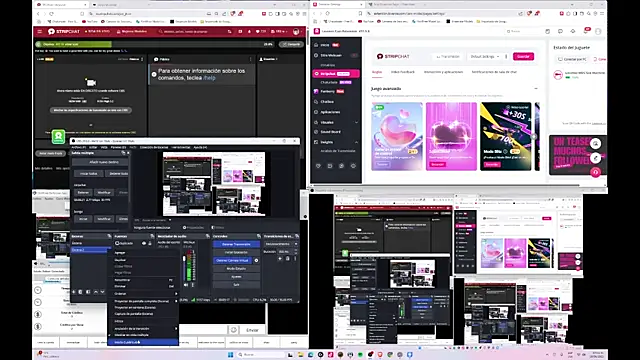The image size is (640, 360).
Task: Click the chat bubble icon in Lovense header
Action: 560,31
